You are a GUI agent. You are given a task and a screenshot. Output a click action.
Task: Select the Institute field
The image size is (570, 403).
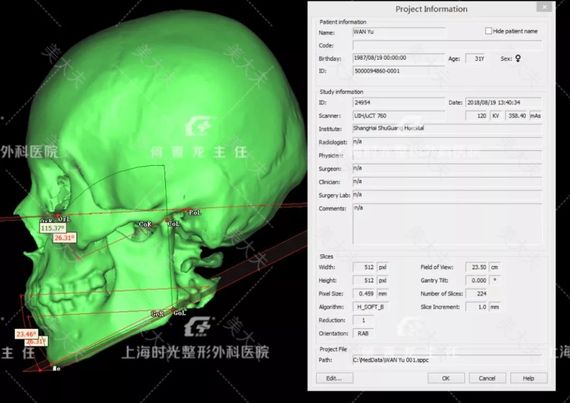[447, 129]
